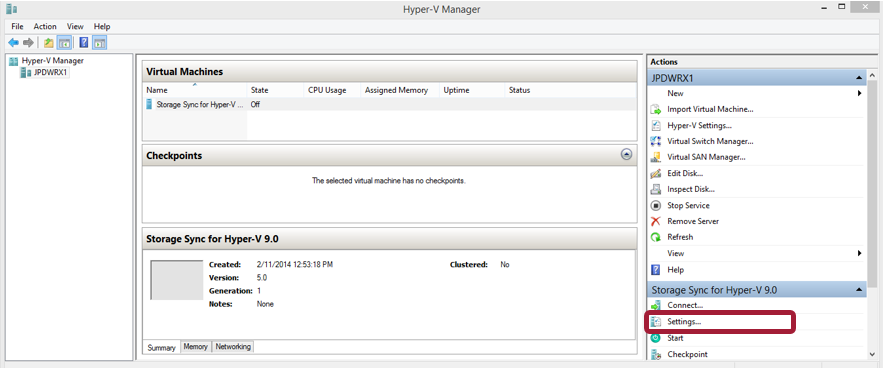Choose Edit Disk... action
883x368 pixels.
[x=685, y=173]
